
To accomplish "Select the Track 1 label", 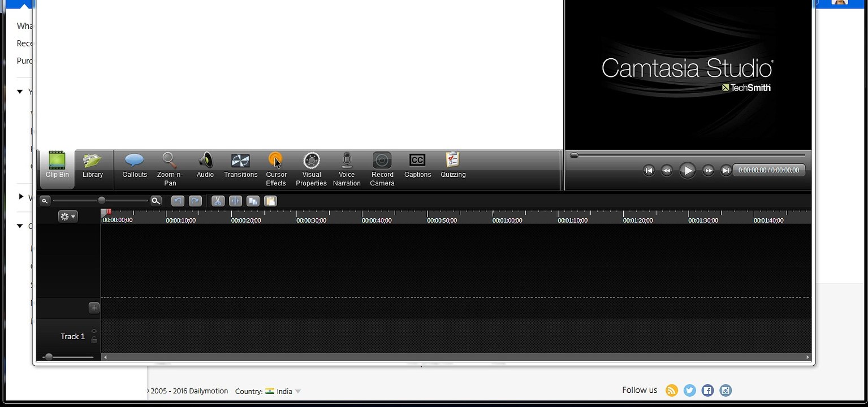I will click(x=73, y=336).
